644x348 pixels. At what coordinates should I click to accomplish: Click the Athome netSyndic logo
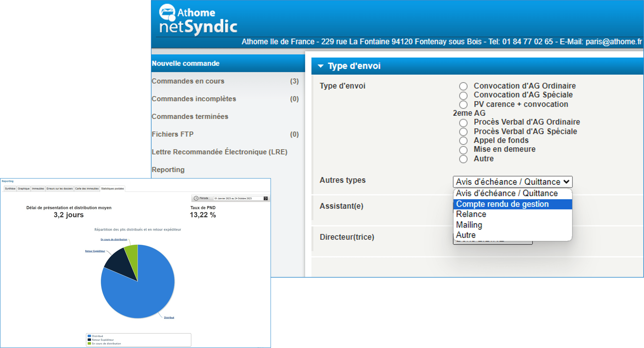(x=198, y=20)
